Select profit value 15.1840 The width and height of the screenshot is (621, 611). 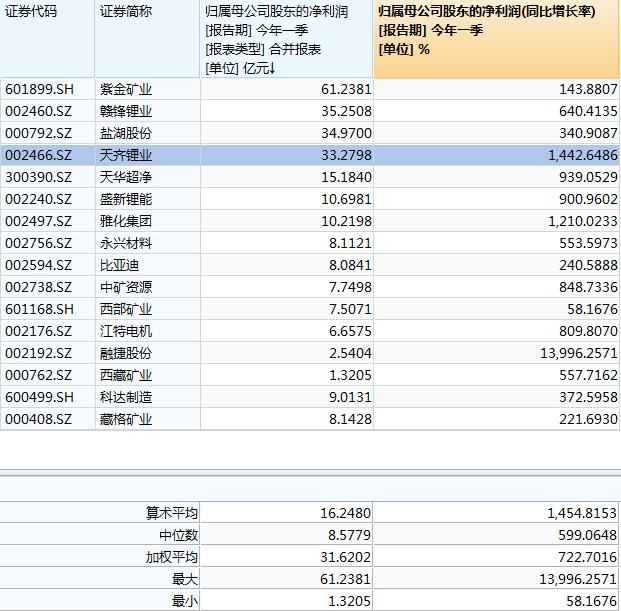pos(346,177)
